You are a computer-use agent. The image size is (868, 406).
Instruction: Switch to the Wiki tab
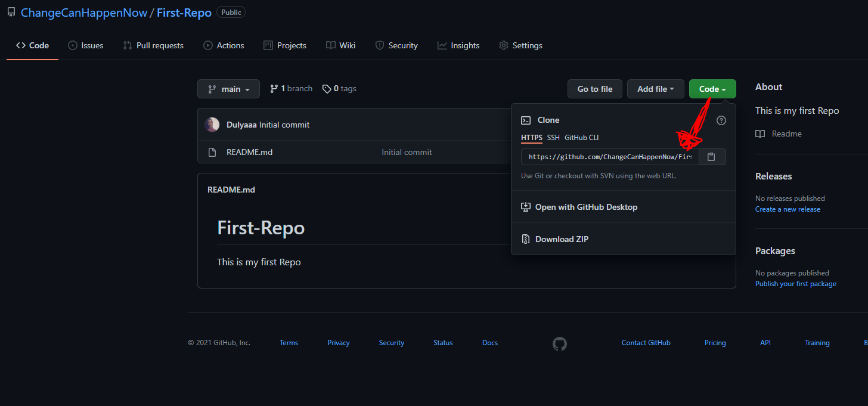[341, 45]
